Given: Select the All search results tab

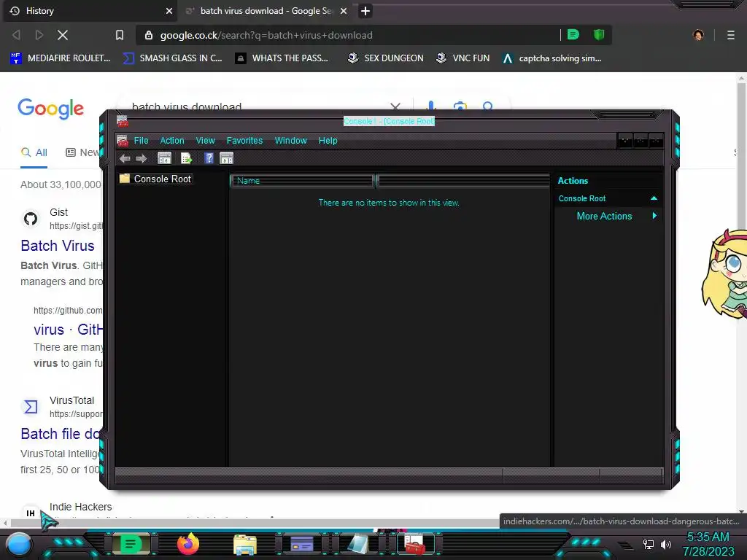Looking at the screenshot, I should (34, 152).
